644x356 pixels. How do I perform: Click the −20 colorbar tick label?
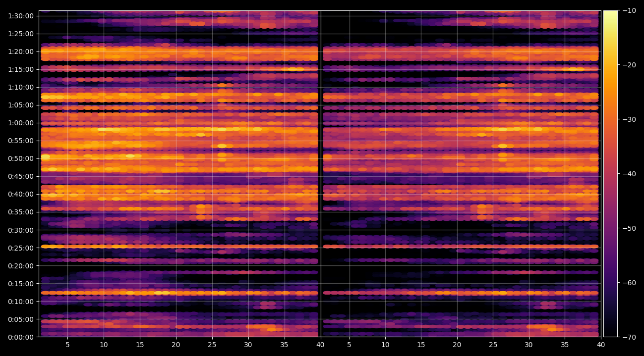629,65
